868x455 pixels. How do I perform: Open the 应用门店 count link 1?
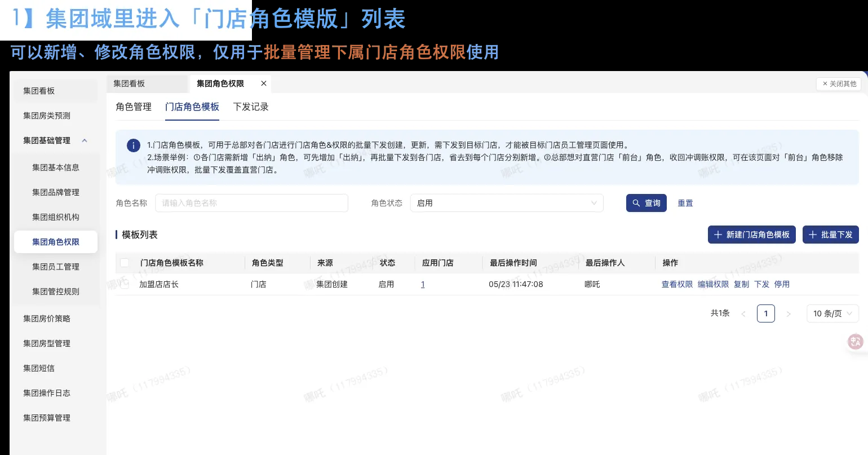423,284
